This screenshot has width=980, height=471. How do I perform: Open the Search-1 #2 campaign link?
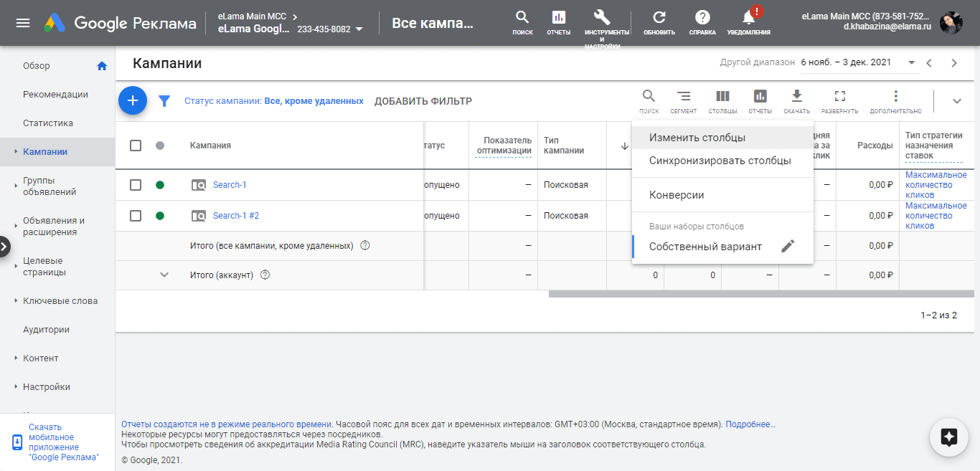click(x=236, y=216)
